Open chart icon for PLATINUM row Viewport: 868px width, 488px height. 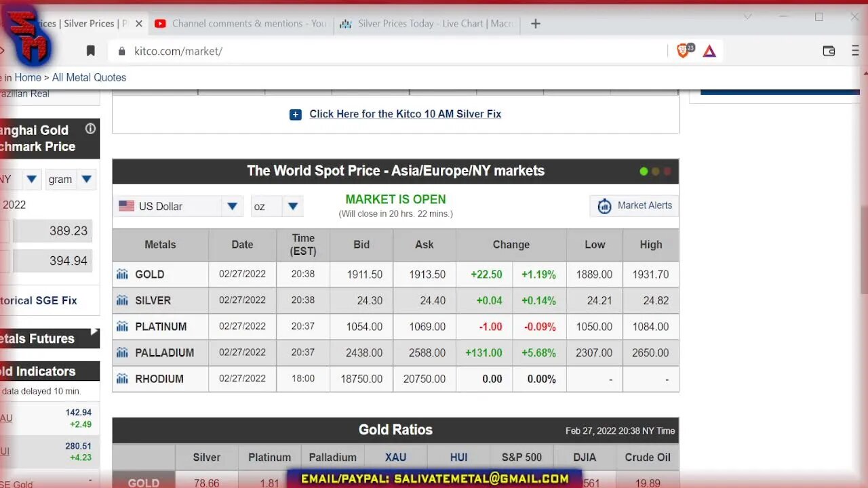122,327
